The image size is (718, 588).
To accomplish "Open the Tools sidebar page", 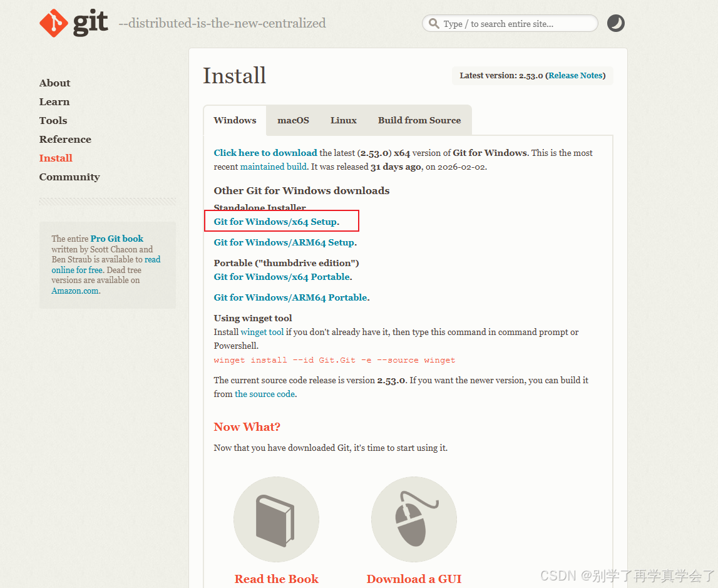I will pos(53,120).
